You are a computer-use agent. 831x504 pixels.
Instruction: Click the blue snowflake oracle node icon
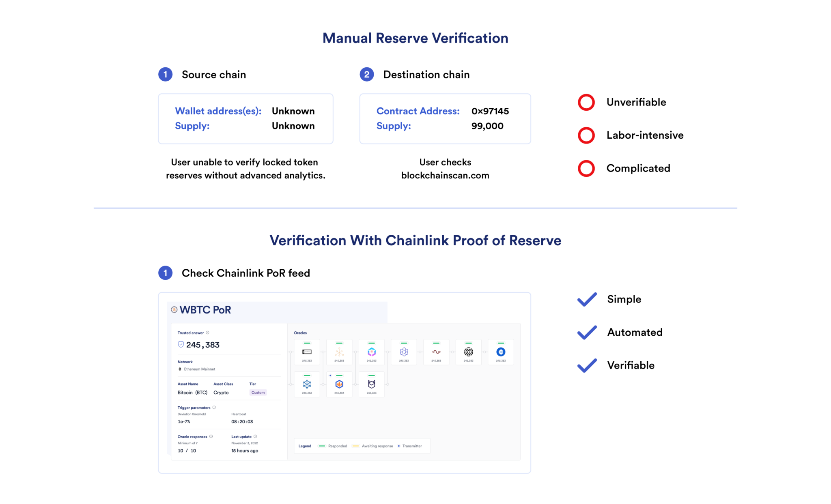[307, 384]
